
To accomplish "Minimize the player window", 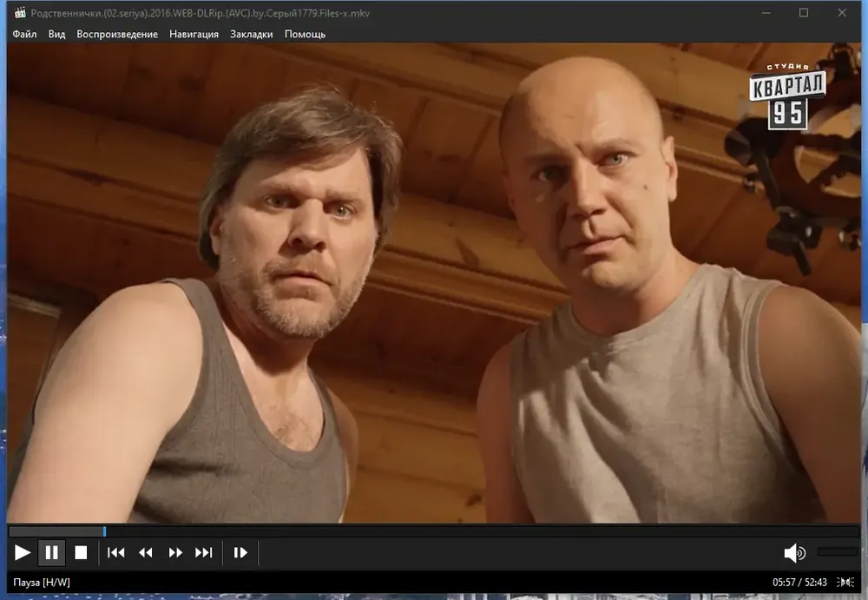I will (x=766, y=13).
